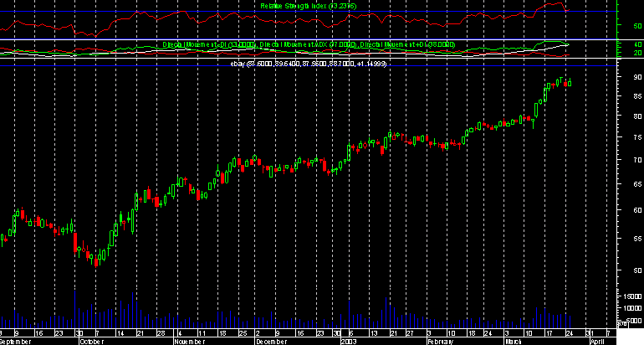
Task: Click the date label 2 in December
Action: [257, 333]
